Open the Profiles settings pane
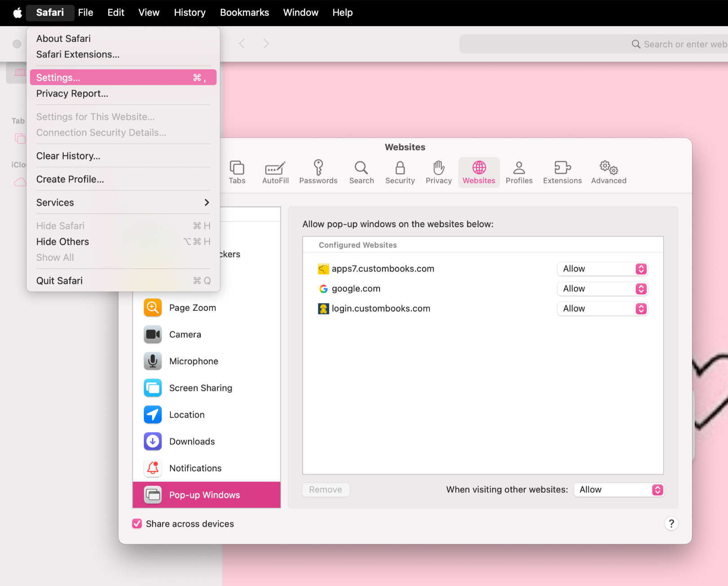The height and width of the screenshot is (586, 728). click(x=519, y=172)
